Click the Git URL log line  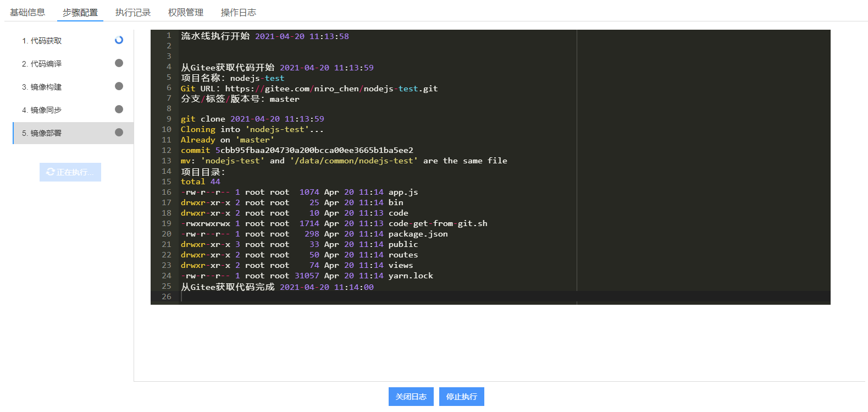pos(309,89)
